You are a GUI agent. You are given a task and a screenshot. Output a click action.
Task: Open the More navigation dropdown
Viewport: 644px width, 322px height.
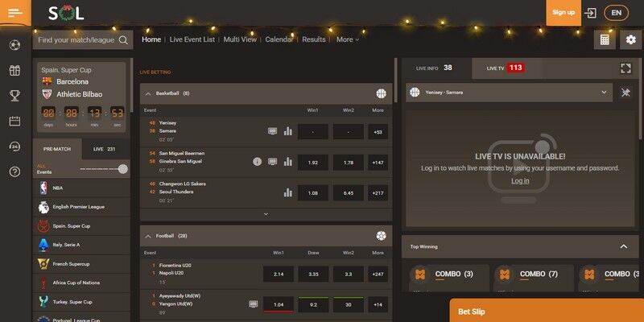[348, 39]
